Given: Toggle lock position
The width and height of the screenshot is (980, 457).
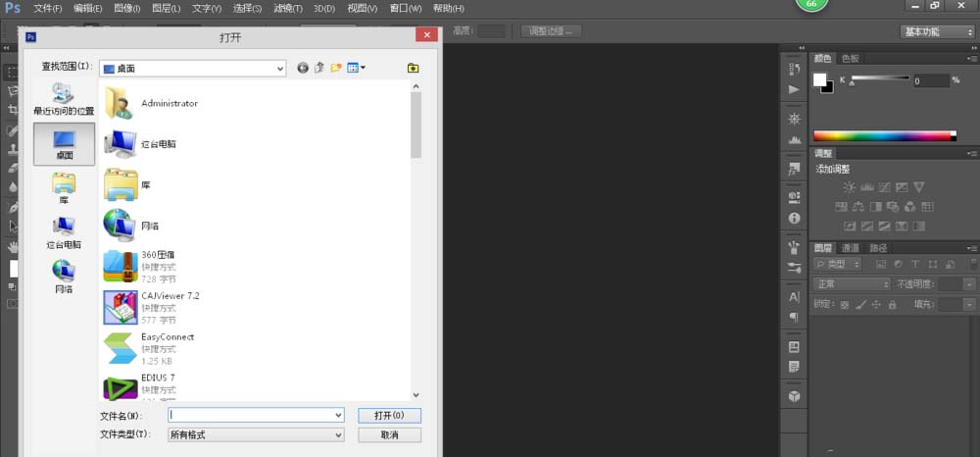Looking at the screenshot, I should (876, 304).
